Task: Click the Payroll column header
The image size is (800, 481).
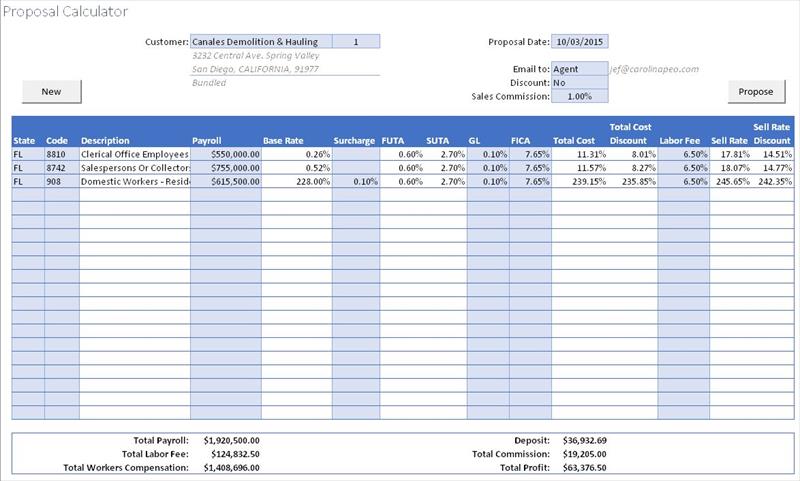Action: pos(207,141)
